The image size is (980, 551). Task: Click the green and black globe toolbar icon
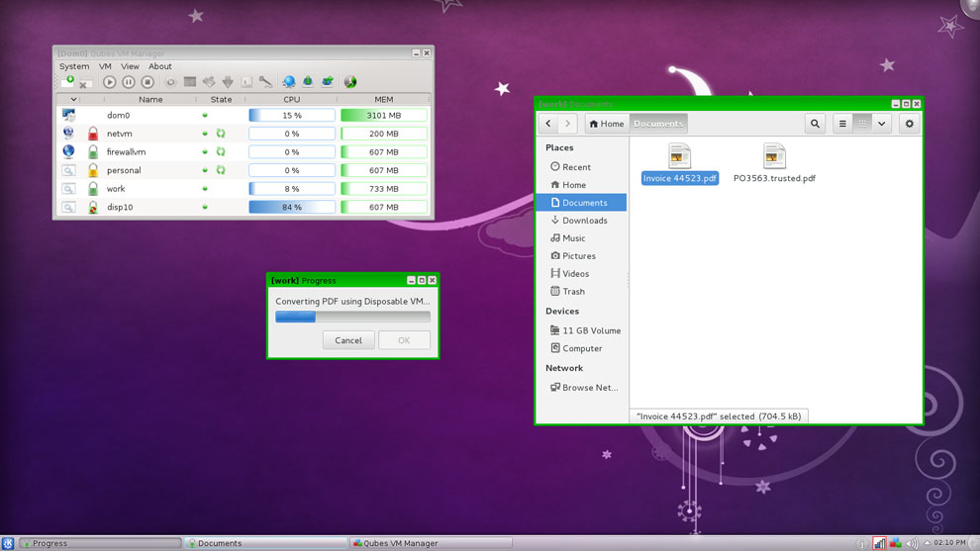[350, 82]
